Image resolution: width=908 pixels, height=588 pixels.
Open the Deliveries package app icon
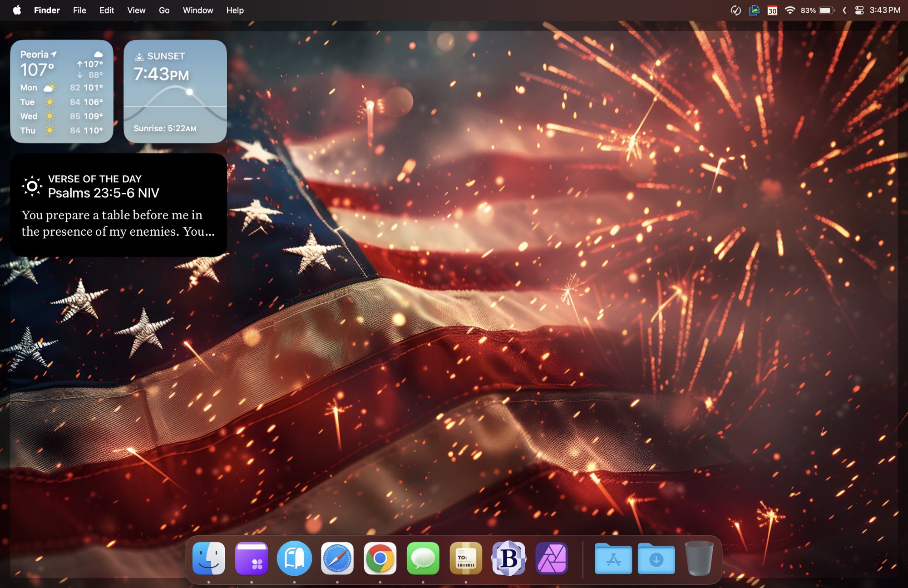(466, 558)
